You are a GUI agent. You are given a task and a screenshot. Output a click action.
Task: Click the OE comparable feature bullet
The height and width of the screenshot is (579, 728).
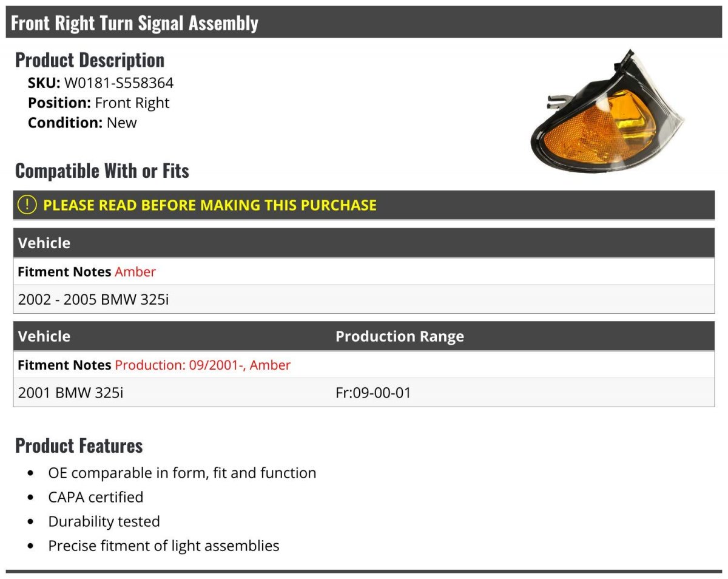(x=182, y=473)
